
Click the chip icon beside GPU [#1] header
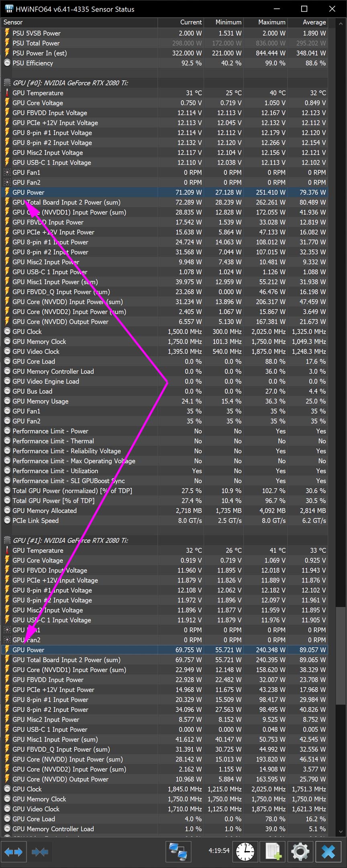(x=7, y=540)
